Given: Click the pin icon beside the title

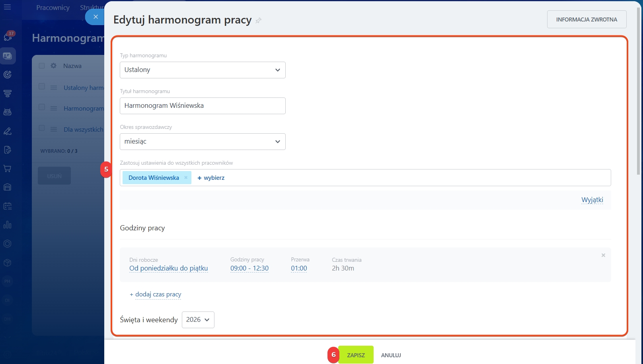Looking at the screenshot, I should pos(259,21).
